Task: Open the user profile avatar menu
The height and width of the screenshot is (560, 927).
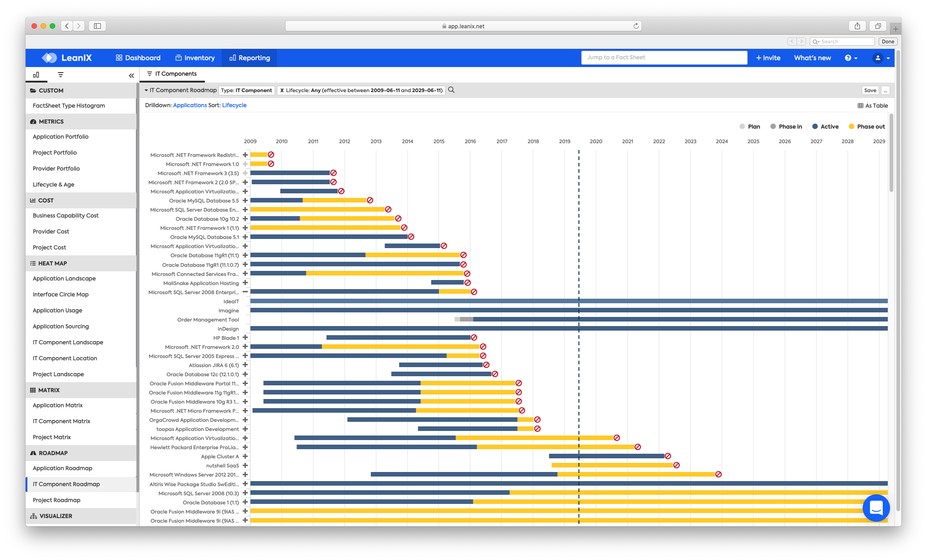Action: tap(878, 58)
